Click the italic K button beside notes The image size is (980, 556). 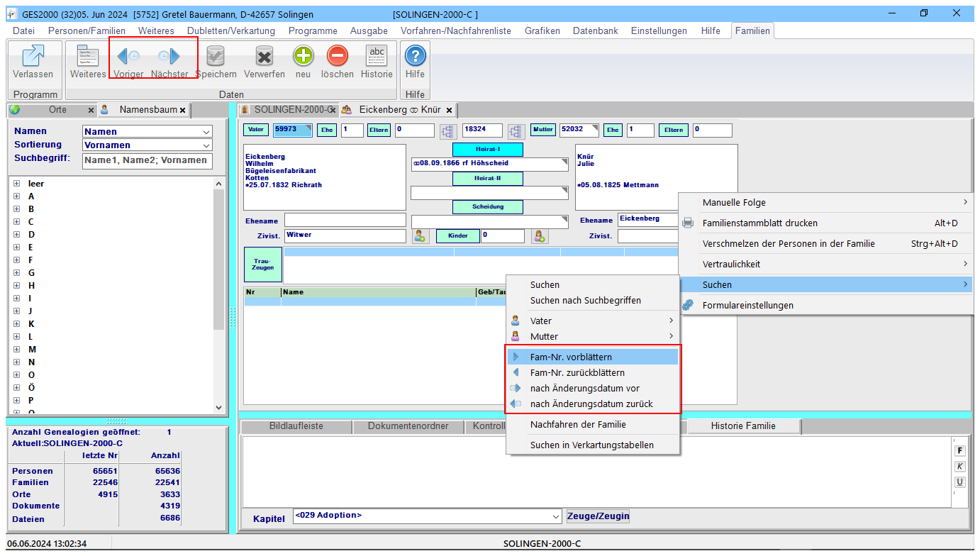point(960,466)
